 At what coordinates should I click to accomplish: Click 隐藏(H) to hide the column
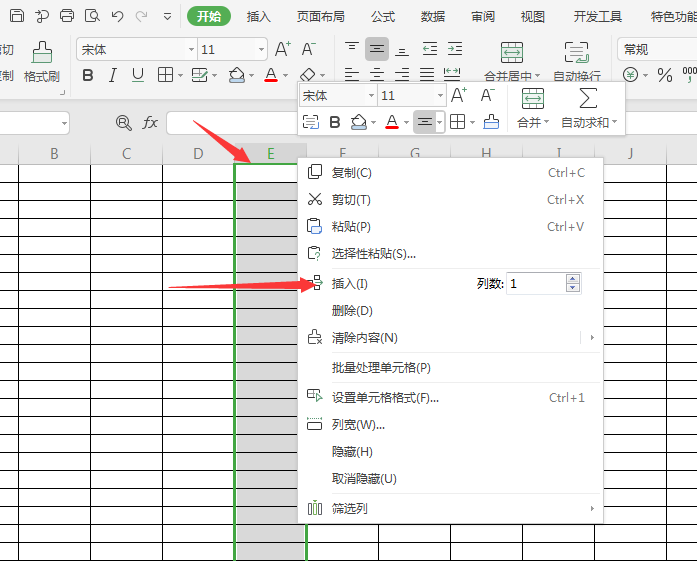(352, 452)
